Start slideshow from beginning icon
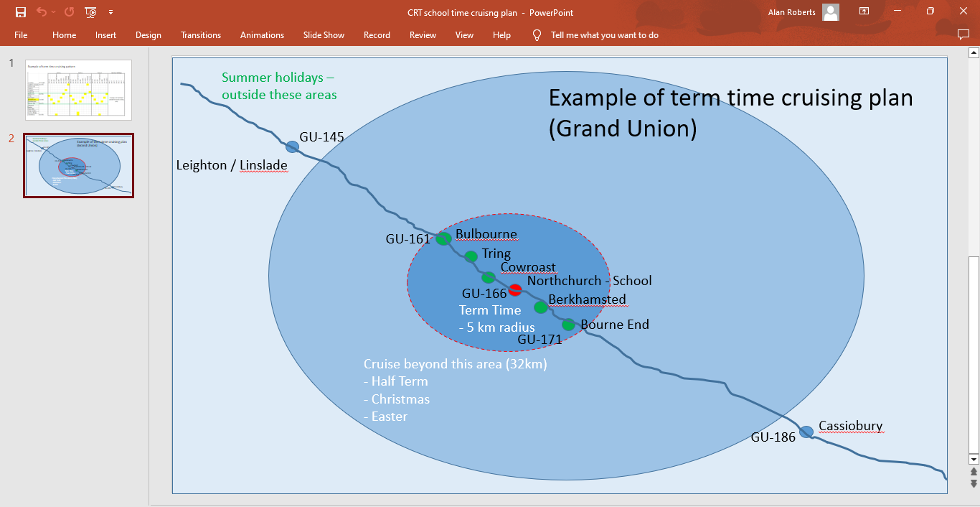 90,12
